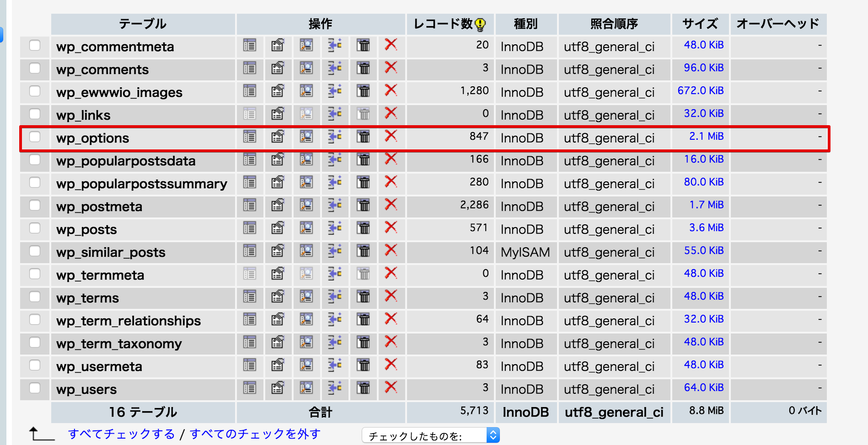Select the 8.8 MiB total size
868x445 pixels.
707,410
